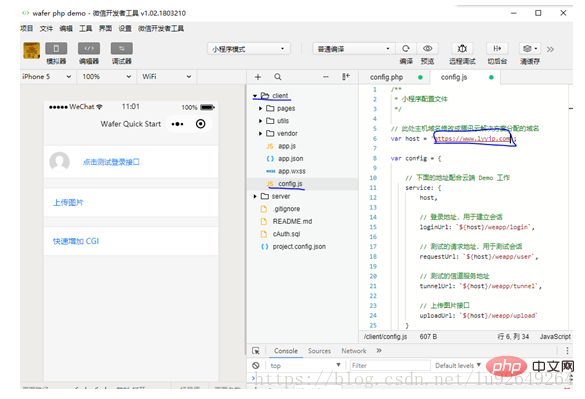
Task: Switch to the Console tab
Action: coord(286,351)
